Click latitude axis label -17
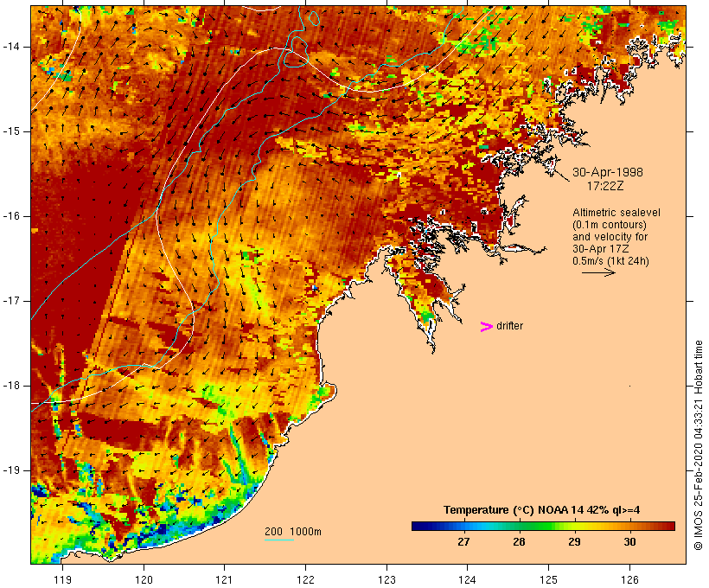This screenshot has width=709, height=588. point(11,301)
